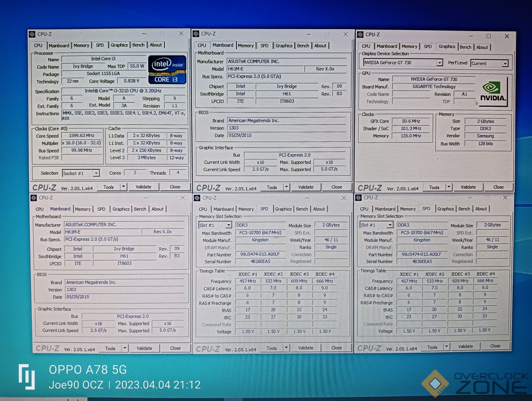Viewport: 532px width, 401px height.
Task: Expand the Tools arrow in the top-middle Mainboard window
Action: pos(286,187)
